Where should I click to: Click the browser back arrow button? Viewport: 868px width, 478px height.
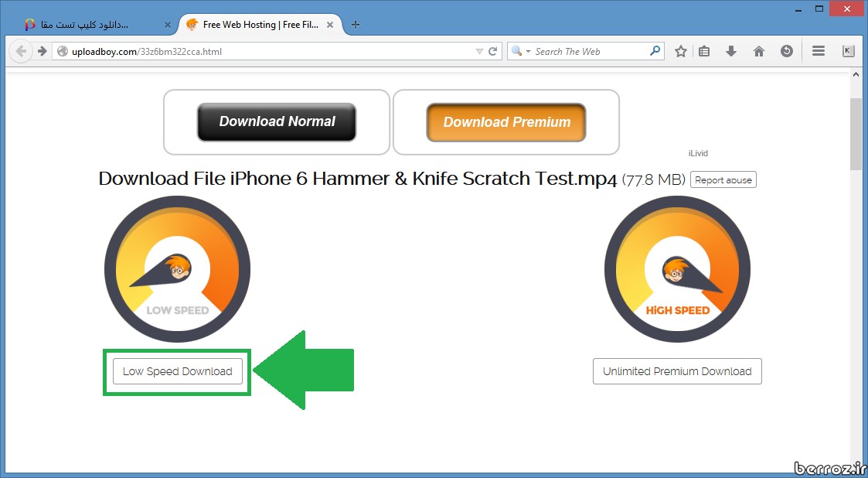coord(22,52)
